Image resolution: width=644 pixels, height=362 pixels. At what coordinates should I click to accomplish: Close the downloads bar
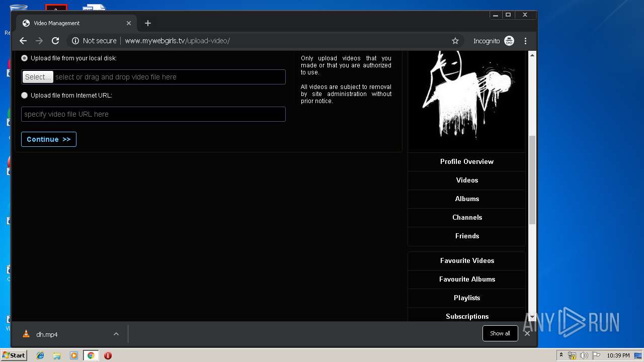coord(527,333)
